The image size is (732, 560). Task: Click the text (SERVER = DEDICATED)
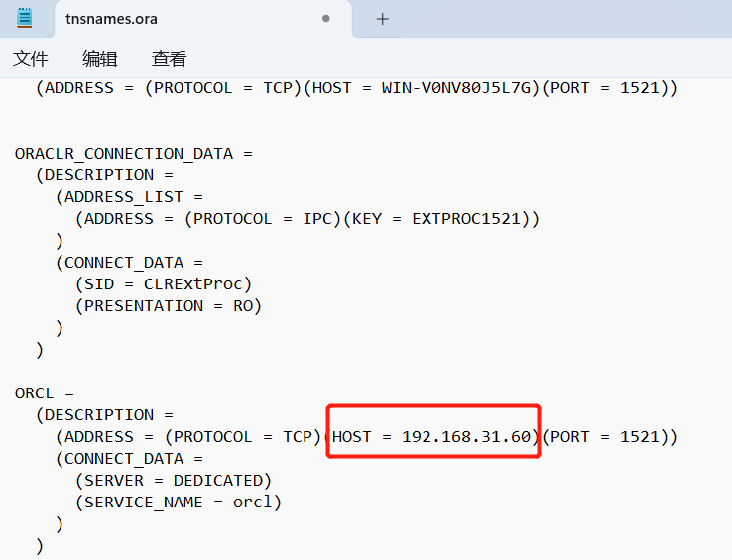(174, 480)
